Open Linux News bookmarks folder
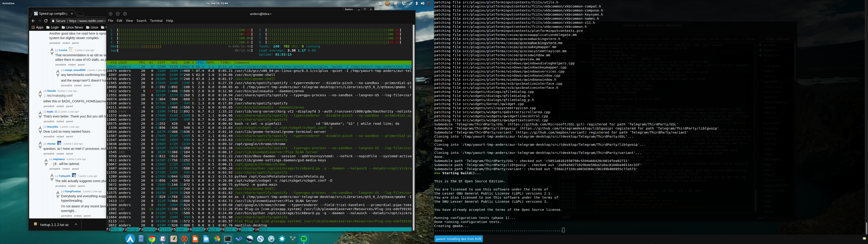 (72, 28)
